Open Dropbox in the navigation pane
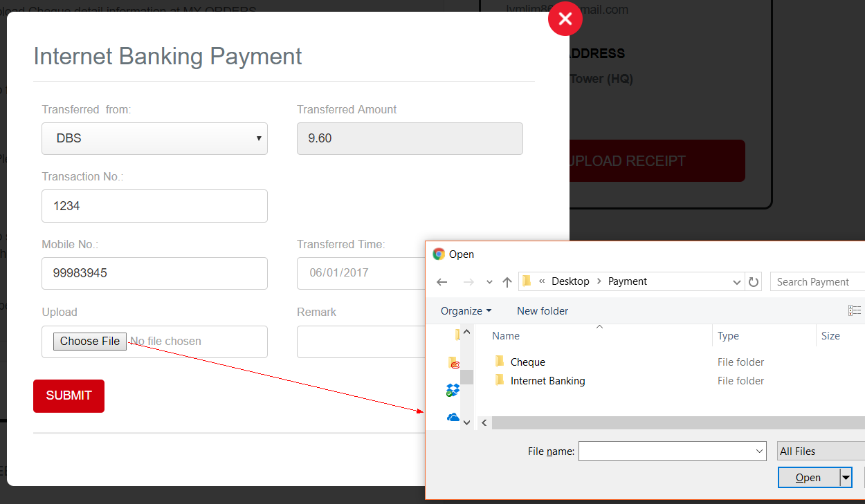Image resolution: width=865 pixels, height=504 pixels. click(x=453, y=391)
